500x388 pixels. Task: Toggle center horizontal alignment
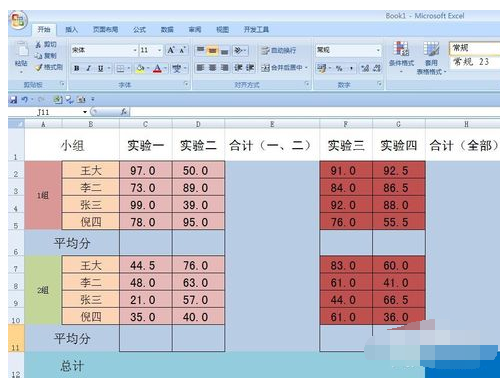pos(212,68)
